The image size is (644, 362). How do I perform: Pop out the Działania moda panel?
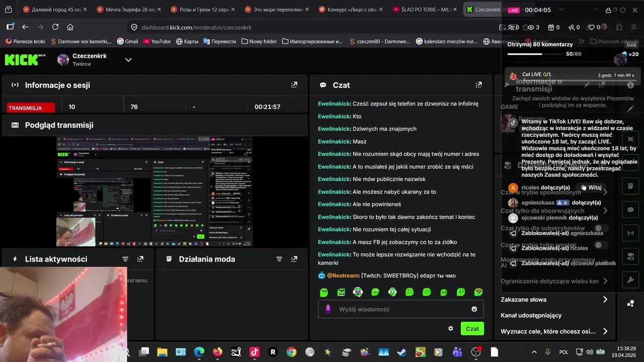tap(294, 259)
